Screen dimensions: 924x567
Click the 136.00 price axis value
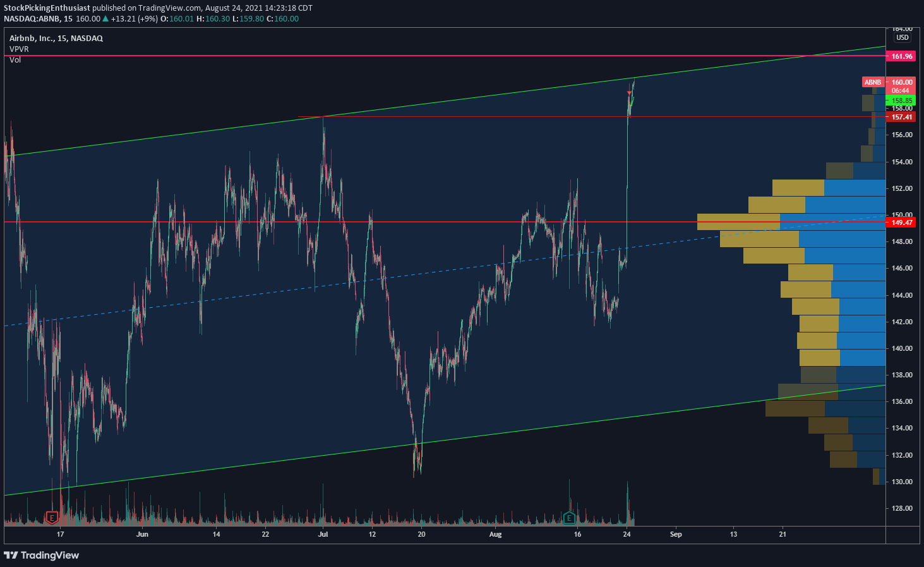click(902, 401)
